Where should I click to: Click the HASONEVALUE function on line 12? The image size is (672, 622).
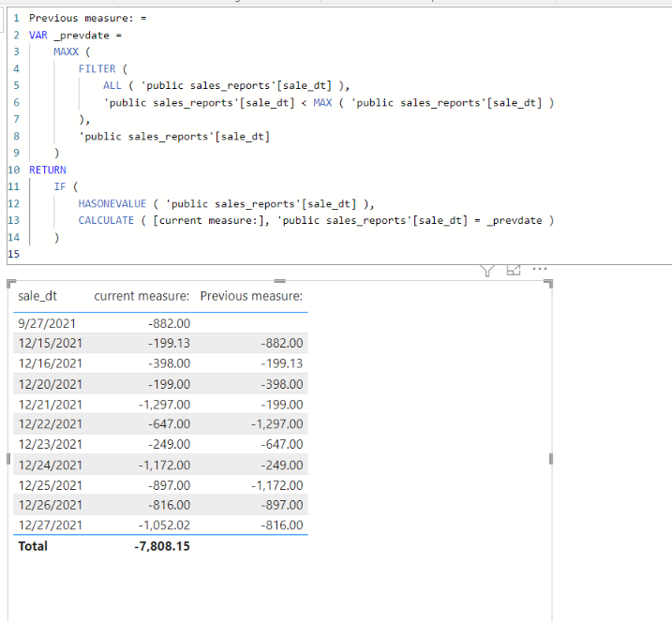coord(112,204)
